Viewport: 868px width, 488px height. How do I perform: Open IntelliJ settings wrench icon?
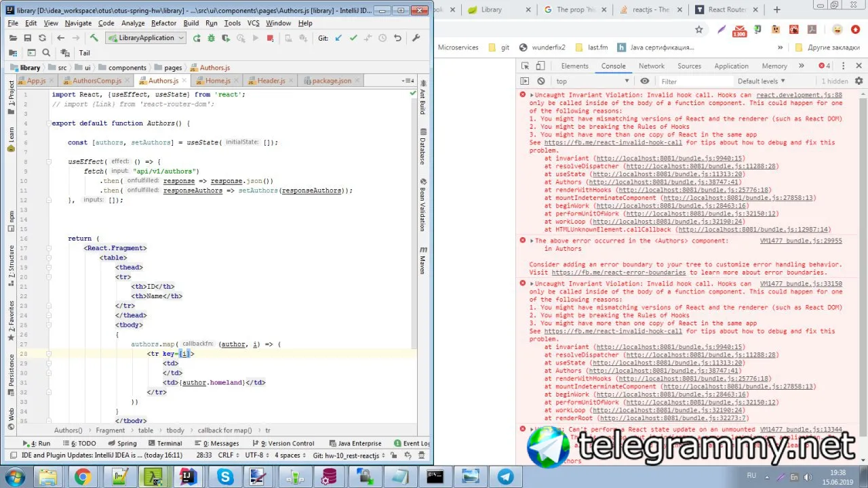416,38
